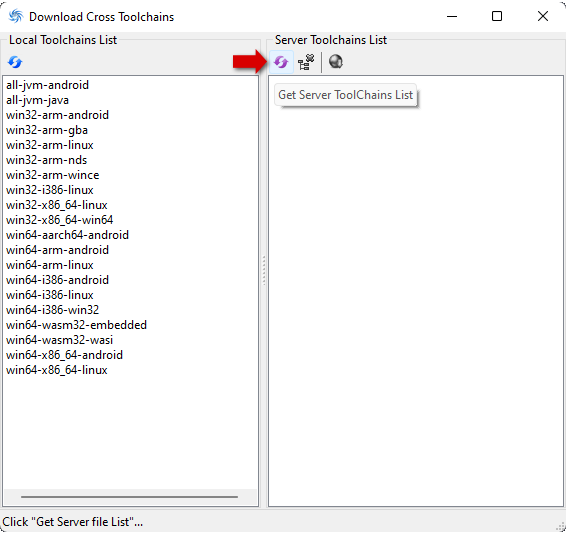The image size is (566, 534).
Task: Click the purple Get Server ToolChains List icon
Action: pyautogui.click(x=281, y=62)
